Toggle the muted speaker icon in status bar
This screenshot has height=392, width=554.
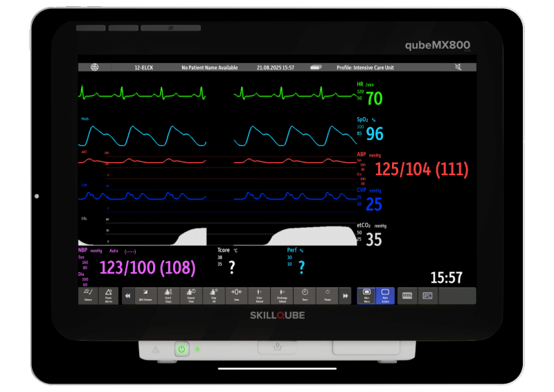[458, 67]
